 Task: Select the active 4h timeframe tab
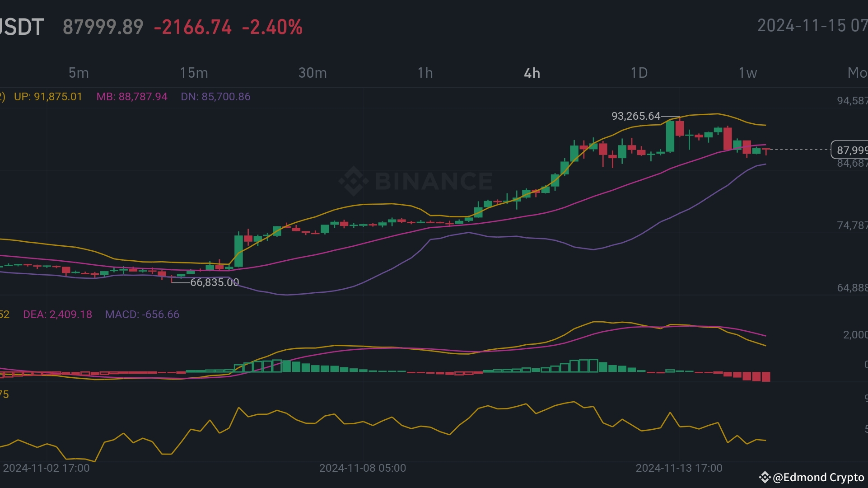[532, 73]
